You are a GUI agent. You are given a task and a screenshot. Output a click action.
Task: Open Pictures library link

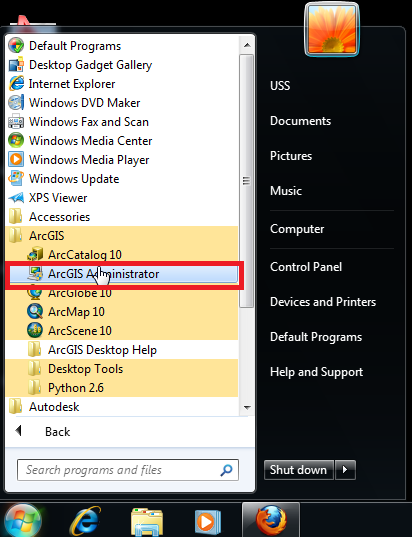[291, 156]
